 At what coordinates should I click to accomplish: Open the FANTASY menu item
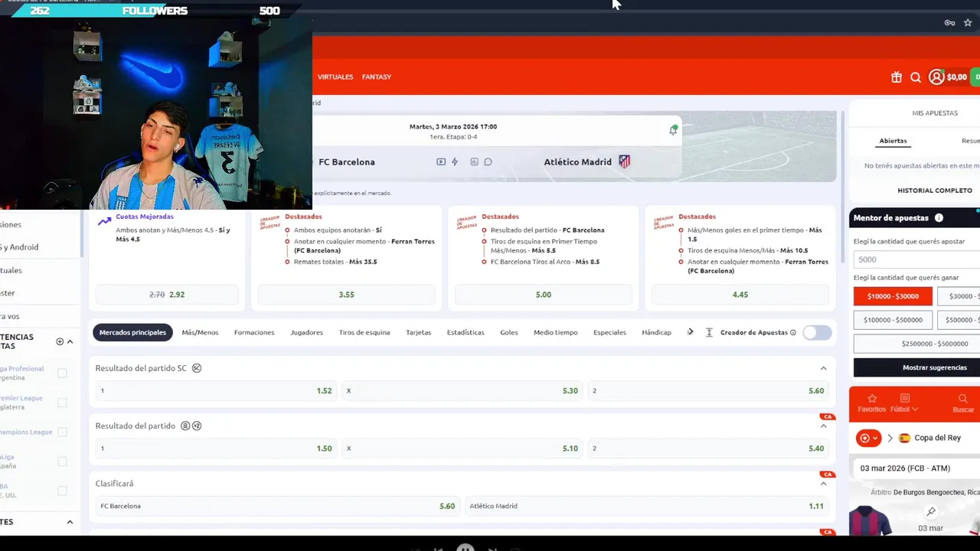tap(377, 77)
